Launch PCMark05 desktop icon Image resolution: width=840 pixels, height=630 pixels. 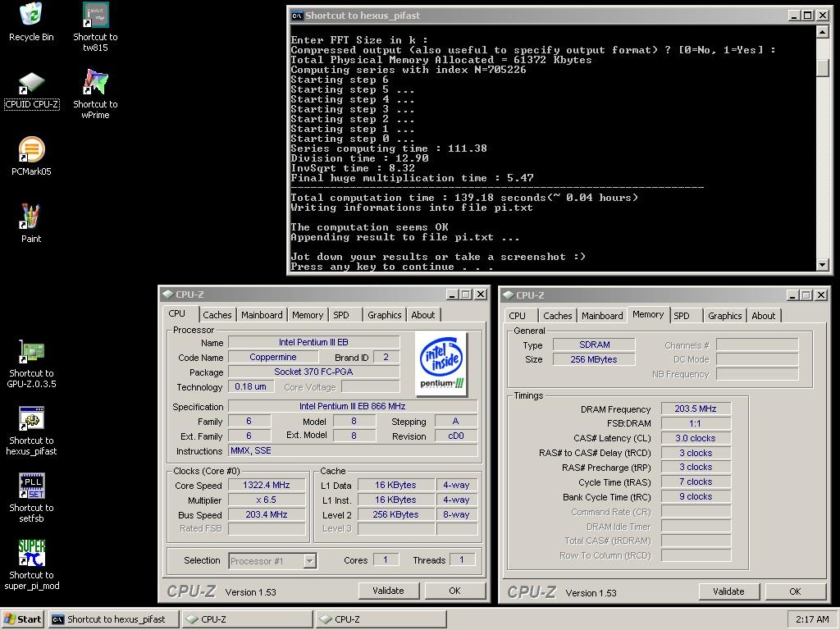[x=31, y=157]
